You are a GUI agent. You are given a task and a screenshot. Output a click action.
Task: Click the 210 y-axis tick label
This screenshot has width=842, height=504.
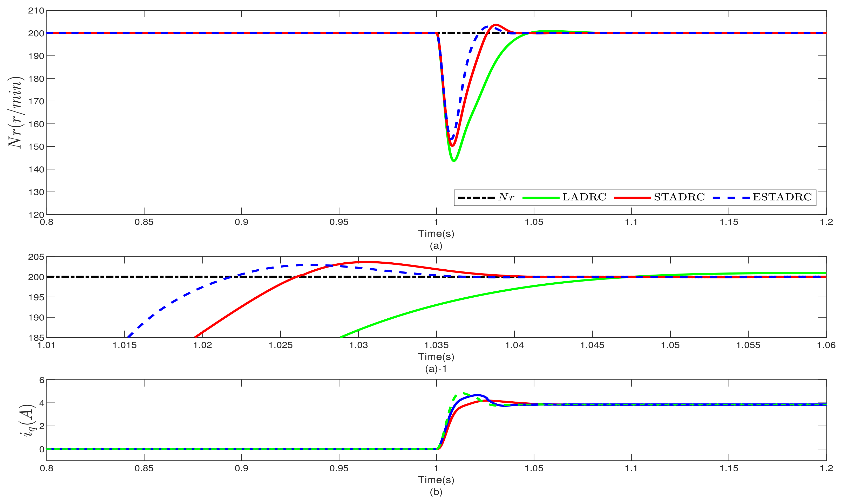pyautogui.click(x=36, y=11)
